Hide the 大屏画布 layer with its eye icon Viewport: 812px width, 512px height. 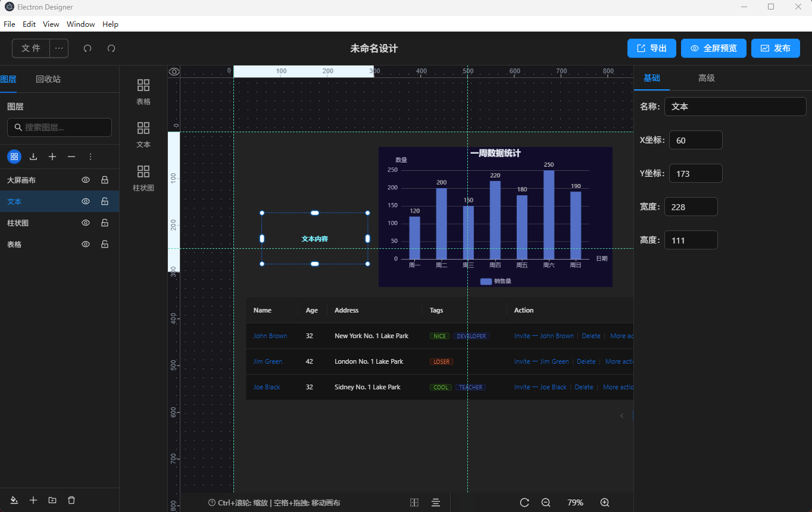click(x=86, y=180)
